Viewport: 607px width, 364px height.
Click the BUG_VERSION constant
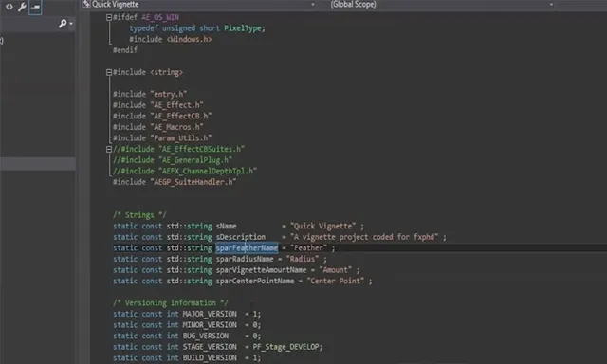coord(206,336)
